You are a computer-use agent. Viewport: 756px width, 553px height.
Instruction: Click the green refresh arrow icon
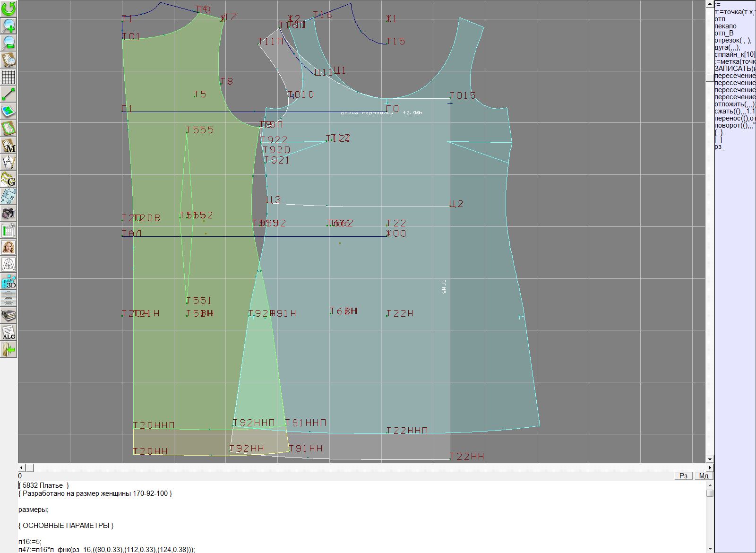click(9, 9)
